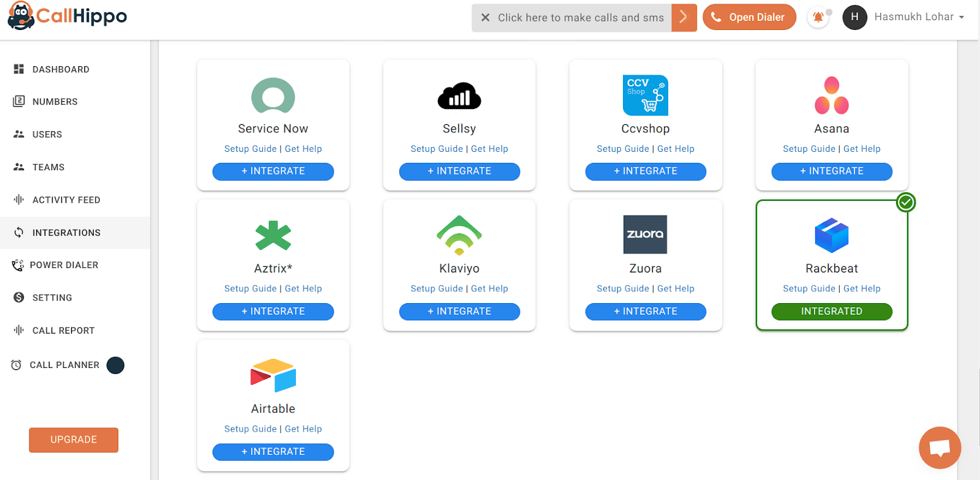The width and height of the screenshot is (980, 480).
Task: Click the Aztrix green asterisk logo
Action: click(273, 235)
